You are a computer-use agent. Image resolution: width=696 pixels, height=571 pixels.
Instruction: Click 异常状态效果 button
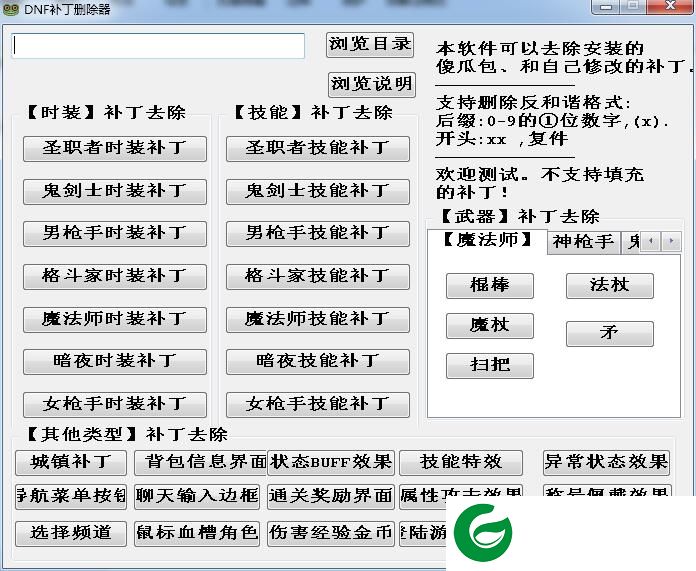(606, 463)
